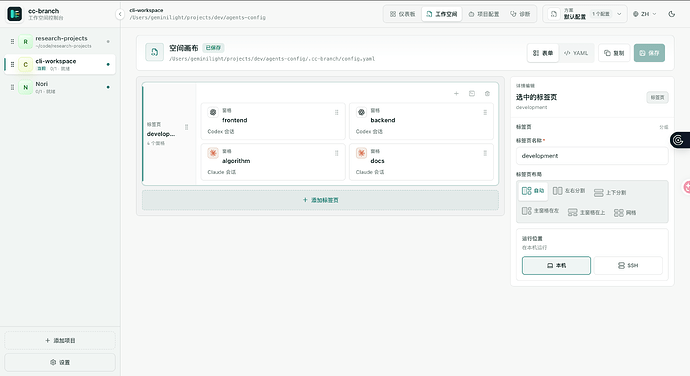
Task: Click the dark floating spiral widget
Action: pos(679,140)
